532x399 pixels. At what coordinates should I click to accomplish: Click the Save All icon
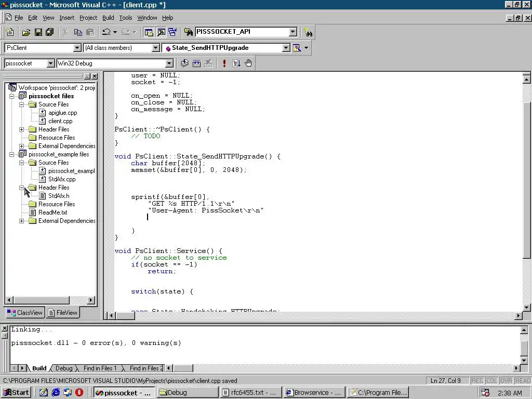click(x=50, y=32)
